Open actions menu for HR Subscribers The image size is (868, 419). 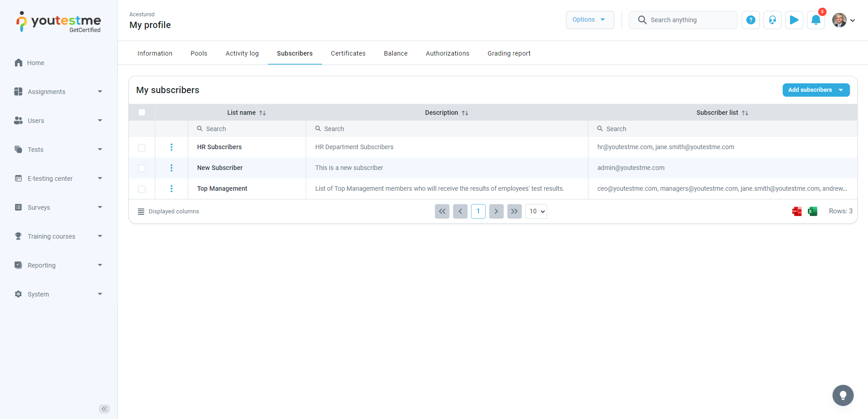(171, 147)
